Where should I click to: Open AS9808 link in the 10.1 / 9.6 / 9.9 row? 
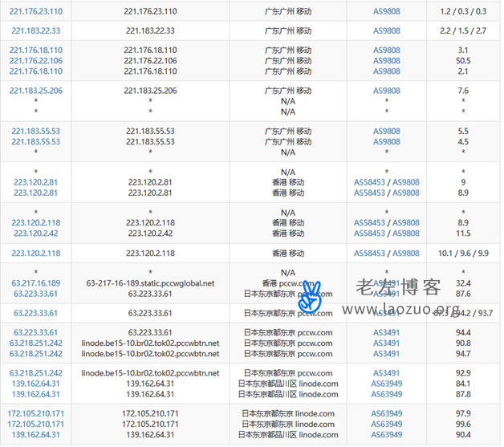point(406,254)
